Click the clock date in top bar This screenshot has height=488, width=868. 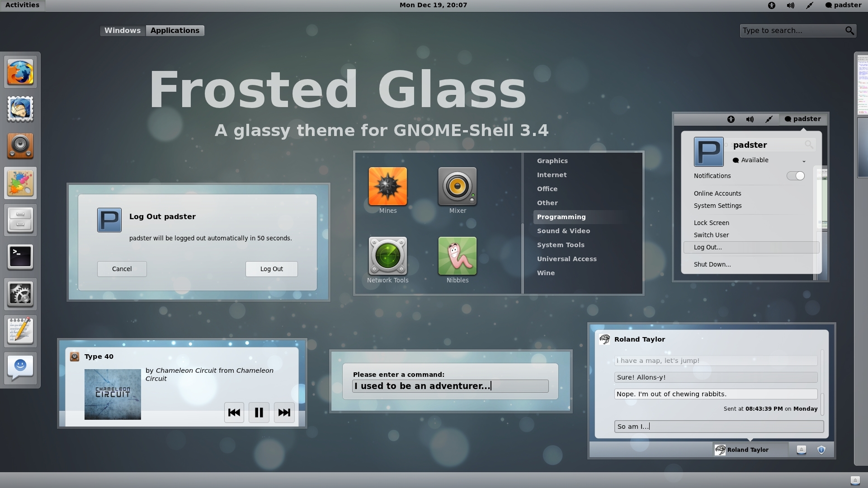[433, 5]
